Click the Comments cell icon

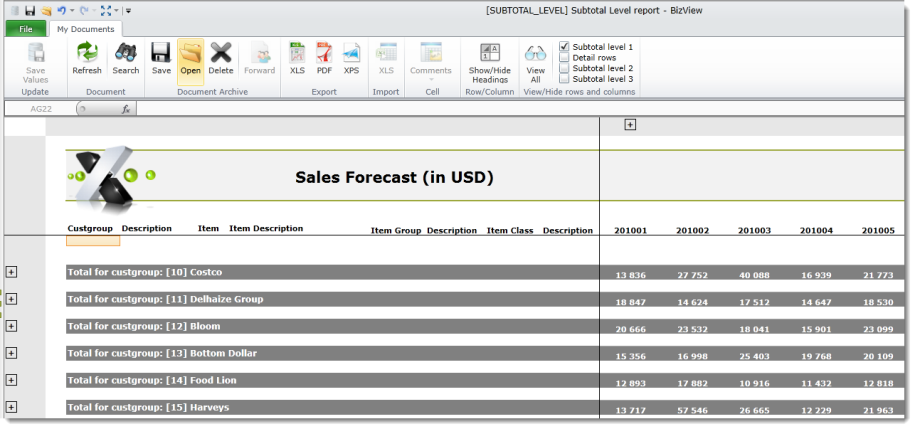(431, 53)
